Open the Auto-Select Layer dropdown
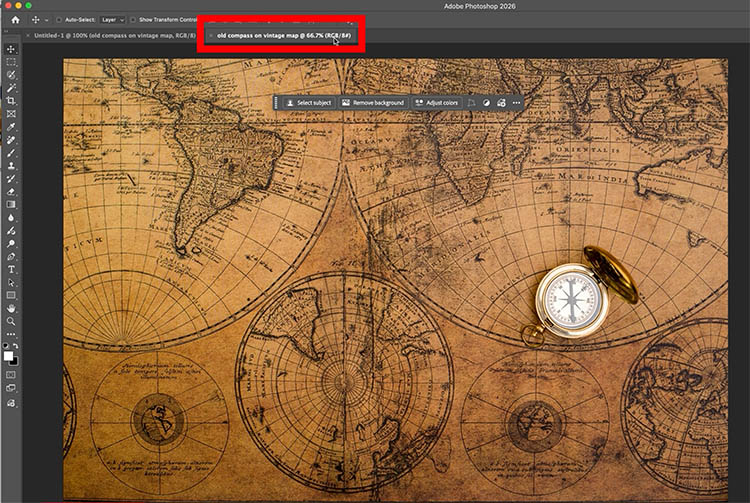This screenshot has width=750, height=503. coord(113,19)
